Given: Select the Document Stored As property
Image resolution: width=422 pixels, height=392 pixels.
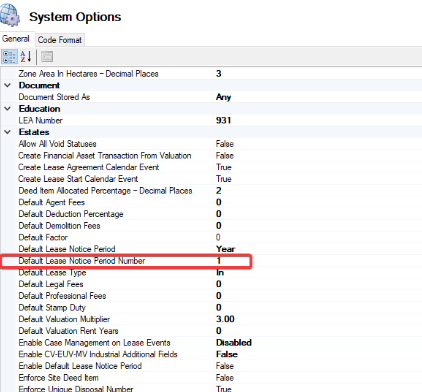Looking at the screenshot, I should click(x=54, y=97).
